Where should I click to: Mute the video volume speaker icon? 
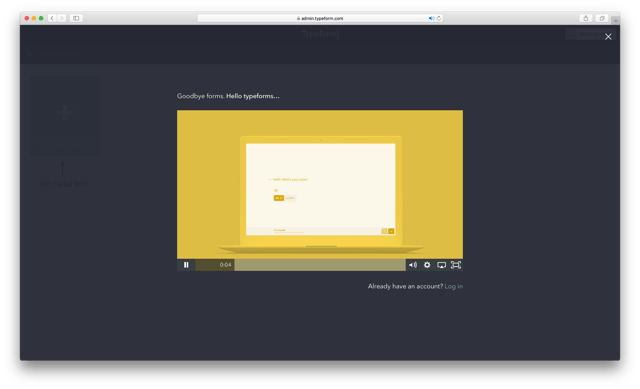[x=413, y=265]
